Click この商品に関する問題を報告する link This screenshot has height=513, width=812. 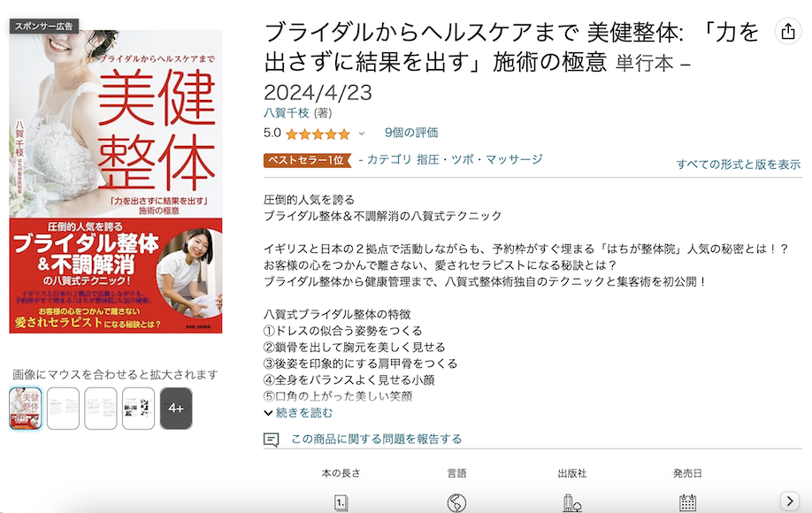pyautogui.click(x=377, y=439)
